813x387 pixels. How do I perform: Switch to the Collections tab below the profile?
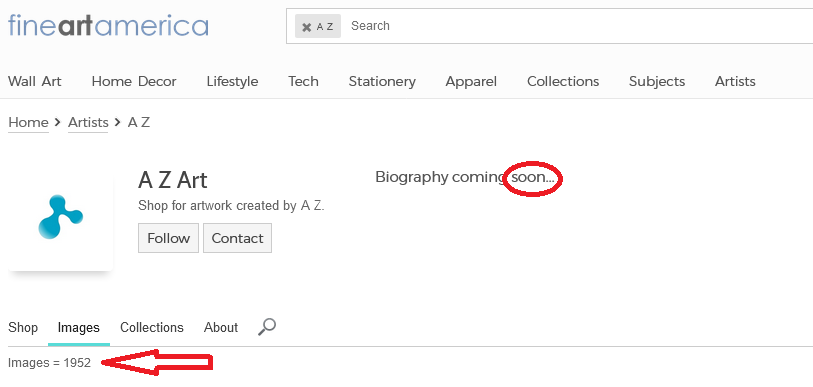[152, 328]
